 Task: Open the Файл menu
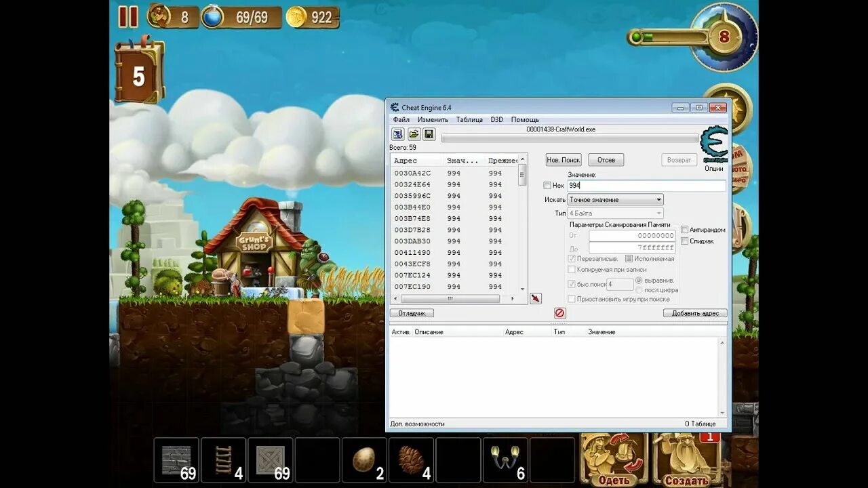tap(401, 119)
